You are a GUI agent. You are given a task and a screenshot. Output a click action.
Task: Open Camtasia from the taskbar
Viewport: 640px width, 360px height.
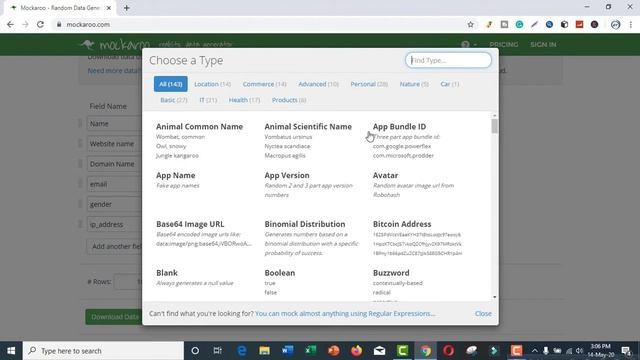click(x=402, y=351)
